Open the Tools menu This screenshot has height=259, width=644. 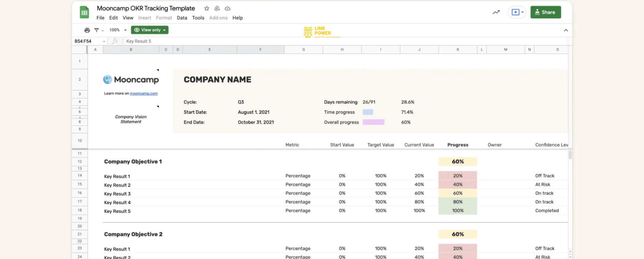click(x=198, y=18)
